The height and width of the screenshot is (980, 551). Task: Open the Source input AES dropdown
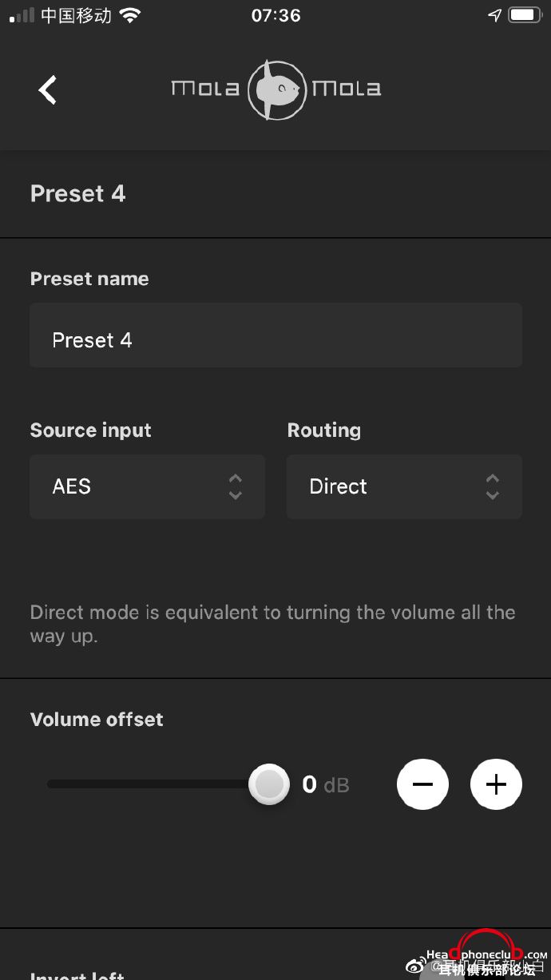(x=147, y=486)
